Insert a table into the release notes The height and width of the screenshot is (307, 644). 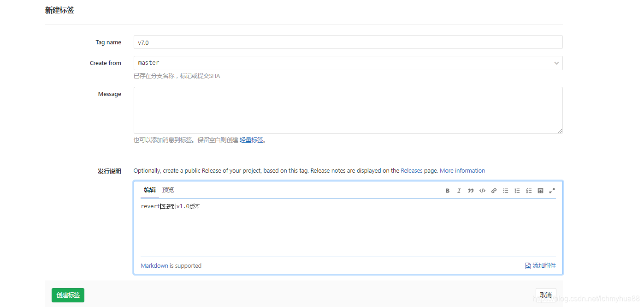(540, 190)
